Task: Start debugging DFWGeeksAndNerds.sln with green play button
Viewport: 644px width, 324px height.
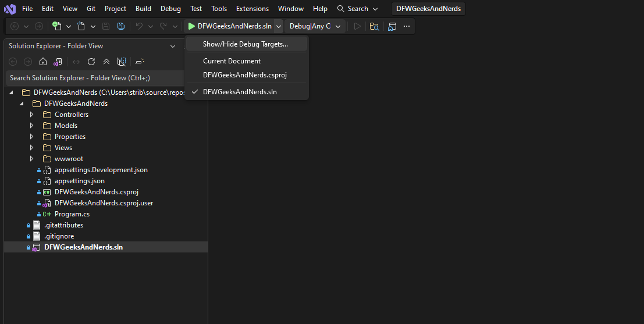Action: coord(230,26)
